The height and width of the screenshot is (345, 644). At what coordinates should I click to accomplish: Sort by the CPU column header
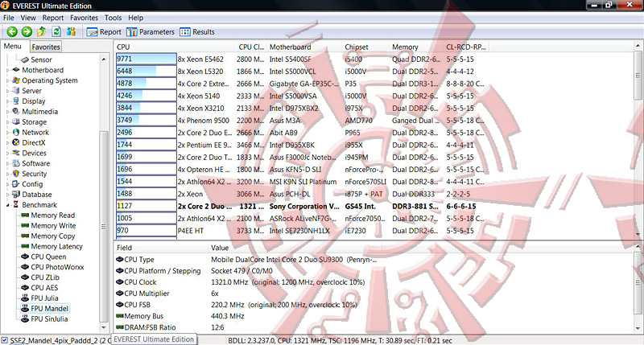174,47
